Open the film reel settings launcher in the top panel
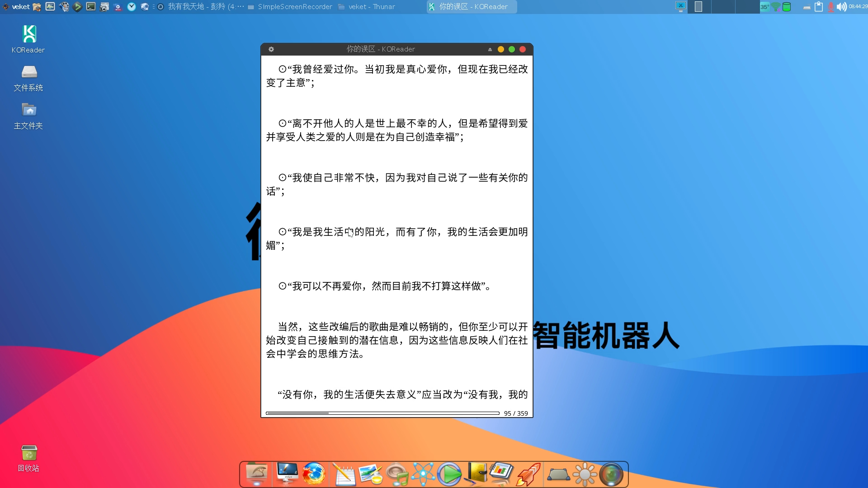The image size is (868, 488). click(x=64, y=7)
